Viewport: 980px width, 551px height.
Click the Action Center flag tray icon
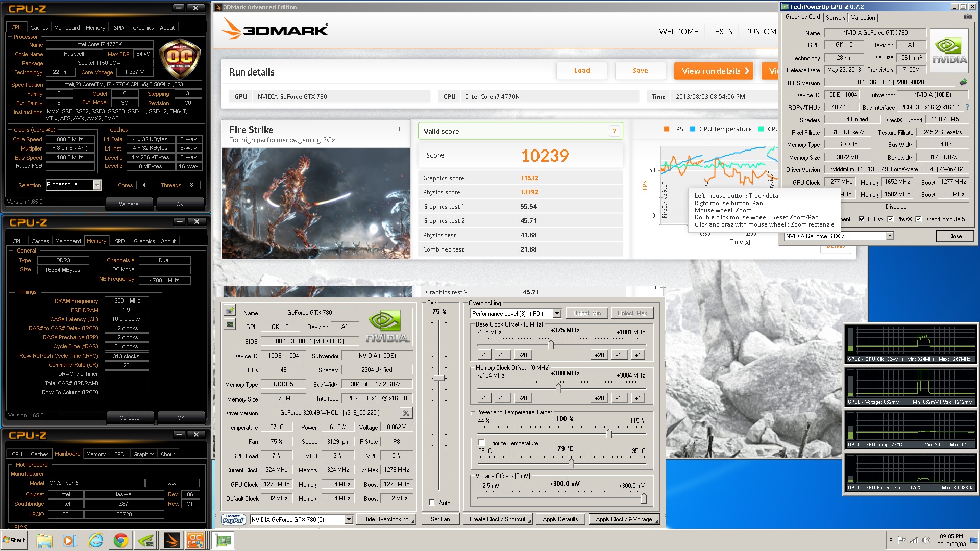pyautogui.click(x=902, y=540)
